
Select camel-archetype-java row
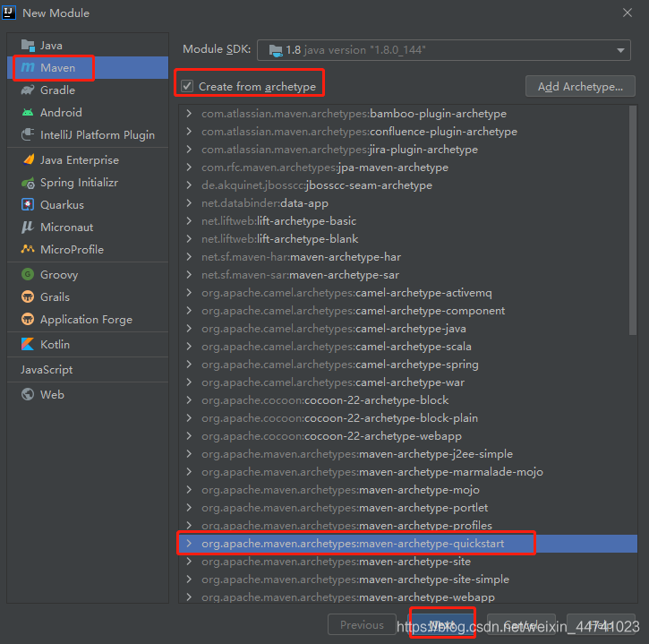point(407,329)
